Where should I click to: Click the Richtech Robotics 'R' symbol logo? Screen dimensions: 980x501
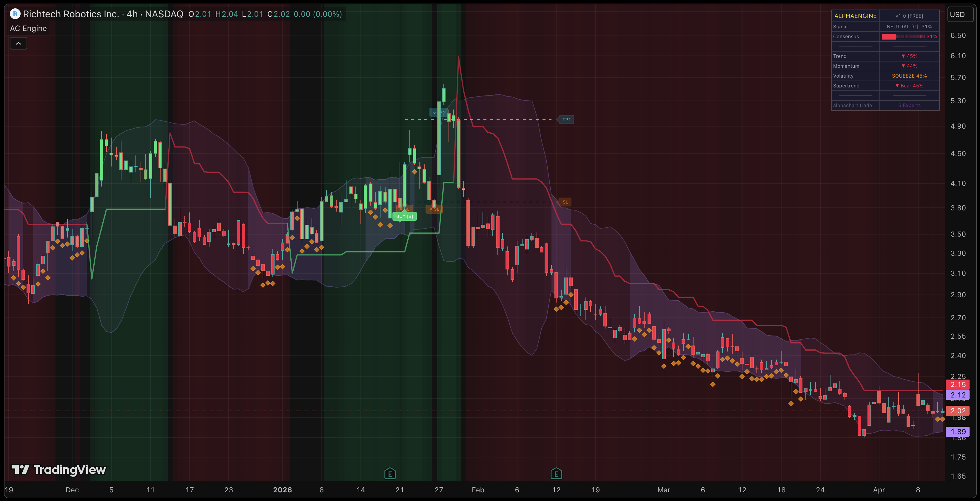[x=15, y=14]
